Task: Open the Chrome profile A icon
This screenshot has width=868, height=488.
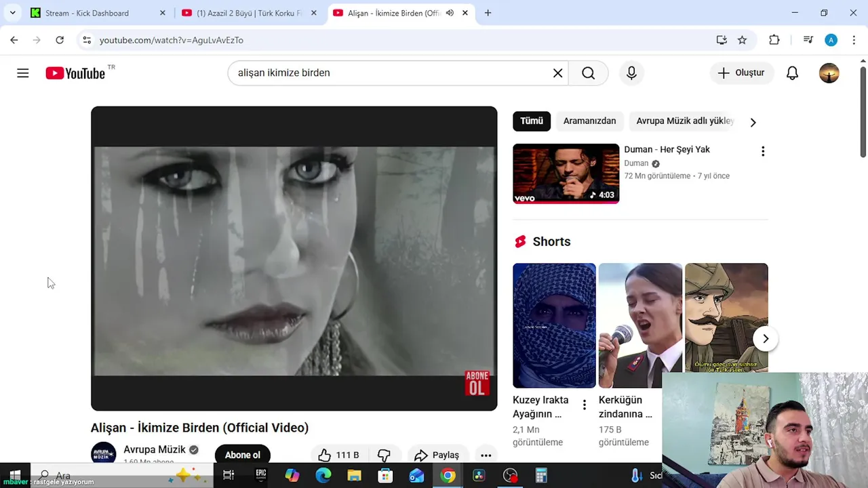Action: coord(831,40)
